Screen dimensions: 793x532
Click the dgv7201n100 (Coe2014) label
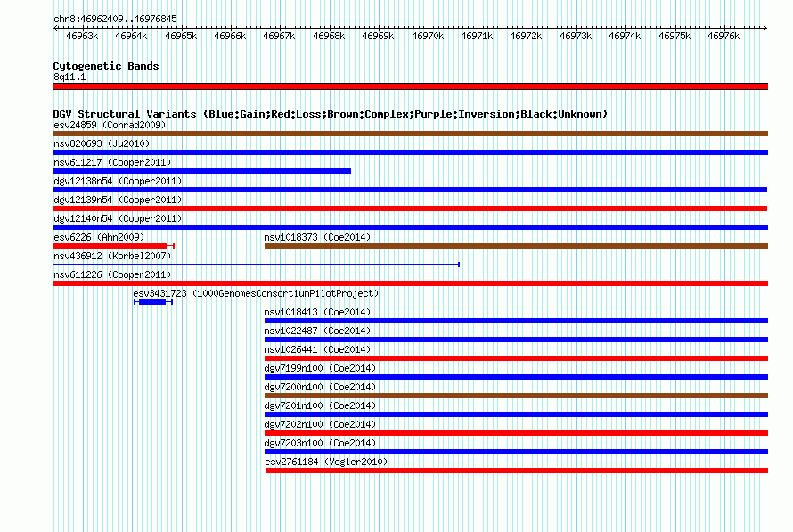point(320,405)
